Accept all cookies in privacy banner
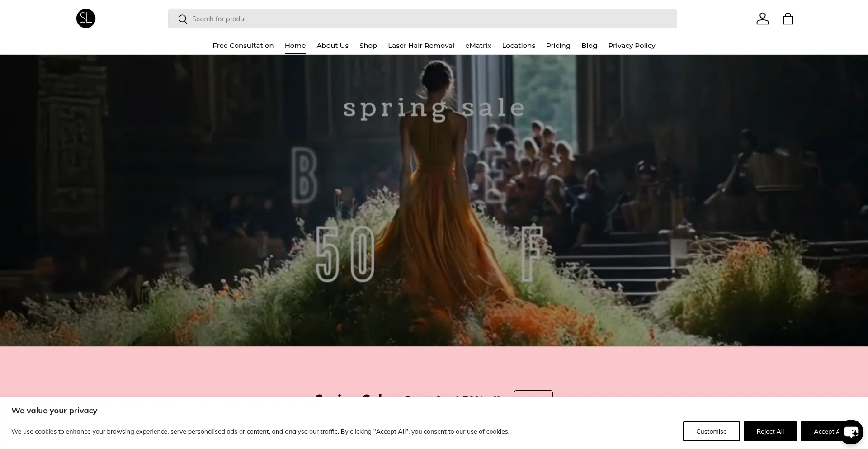 click(821, 431)
